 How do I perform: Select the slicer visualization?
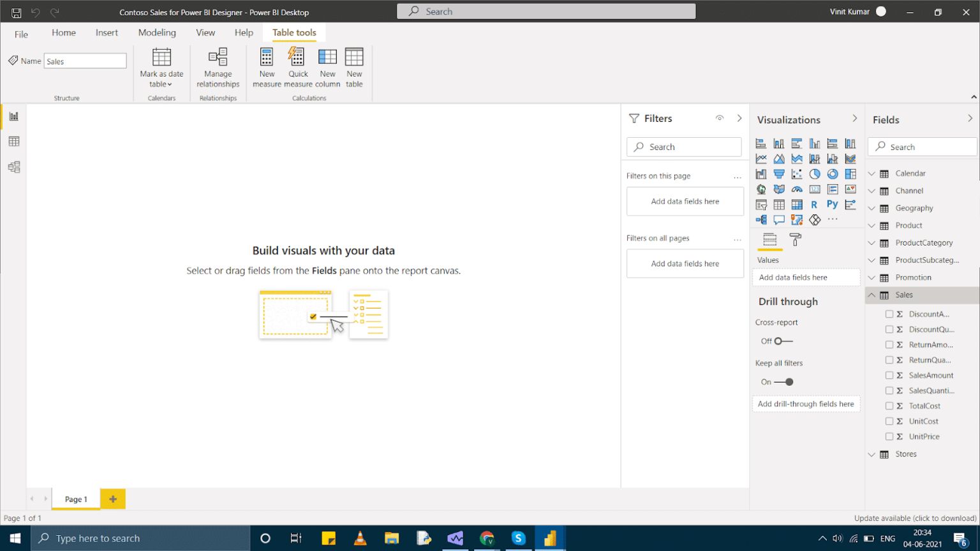pyautogui.click(x=761, y=204)
